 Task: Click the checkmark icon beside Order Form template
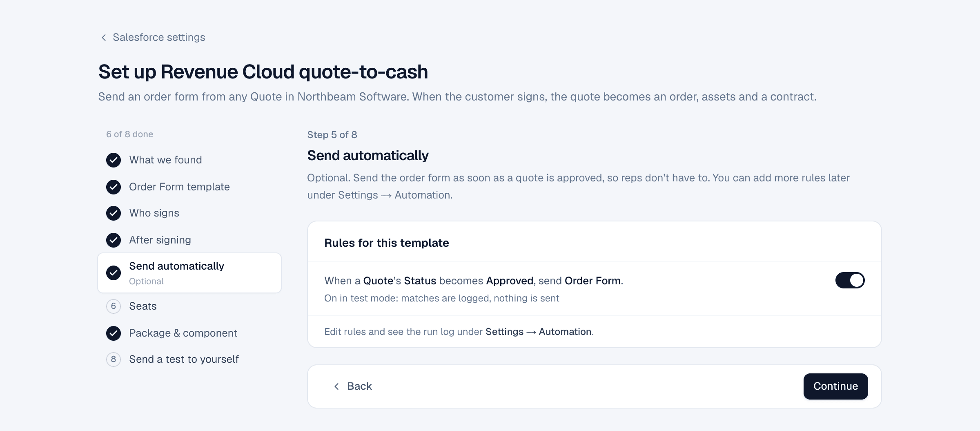pyautogui.click(x=114, y=187)
